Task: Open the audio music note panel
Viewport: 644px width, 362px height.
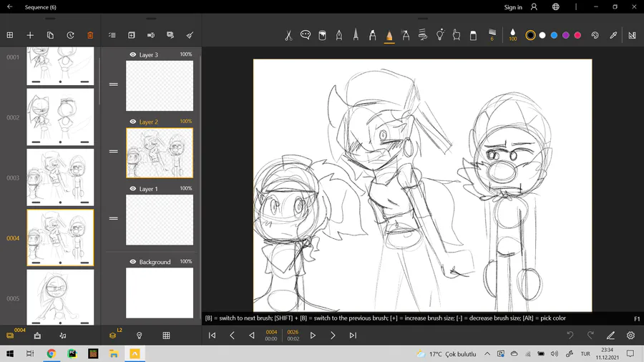Action: coord(63,336)
